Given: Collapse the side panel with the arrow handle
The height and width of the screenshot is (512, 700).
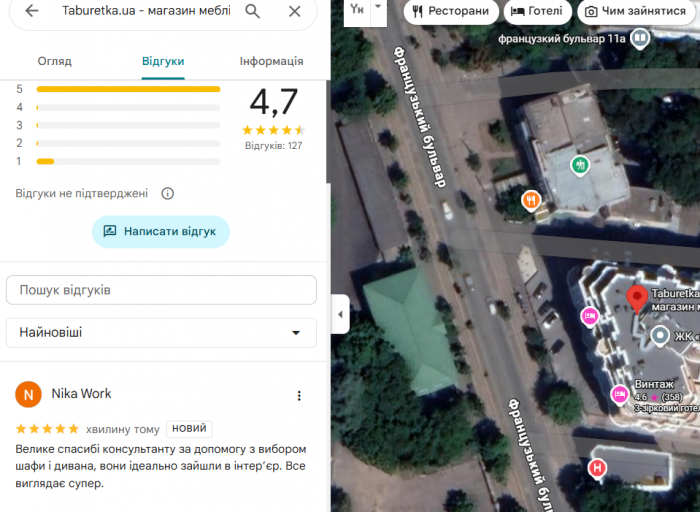Looking at the screenshot, I should click(340, 314).
